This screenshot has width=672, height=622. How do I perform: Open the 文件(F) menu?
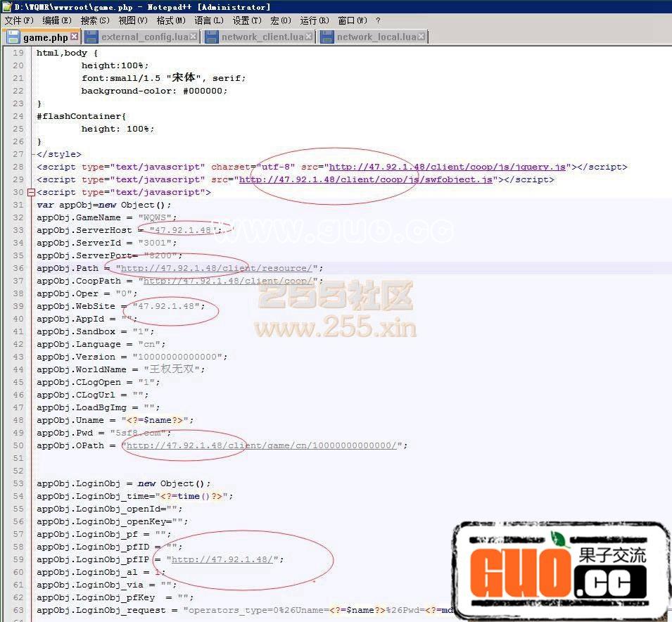(x=19, y=21)
